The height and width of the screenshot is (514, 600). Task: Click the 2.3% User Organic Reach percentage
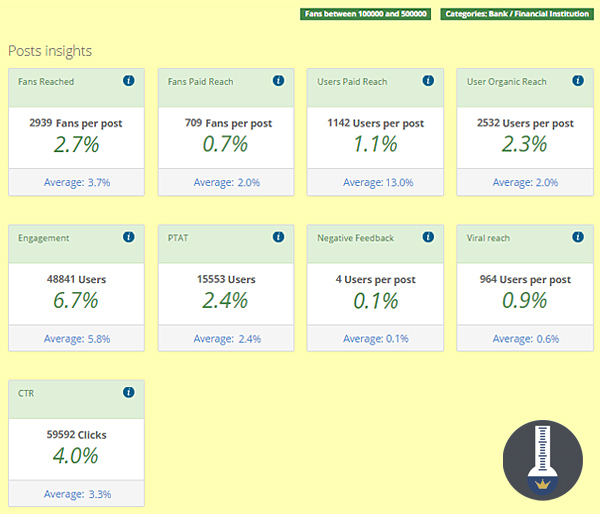click(x=524, y=145)
